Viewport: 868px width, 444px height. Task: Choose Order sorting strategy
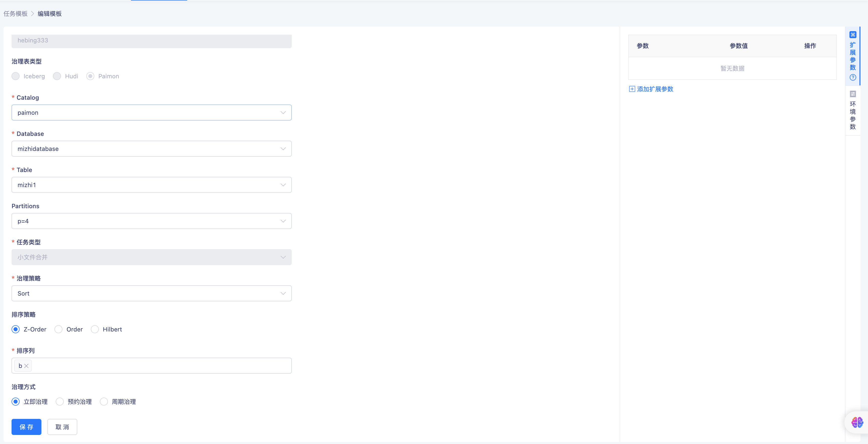[x=58, y=329]
